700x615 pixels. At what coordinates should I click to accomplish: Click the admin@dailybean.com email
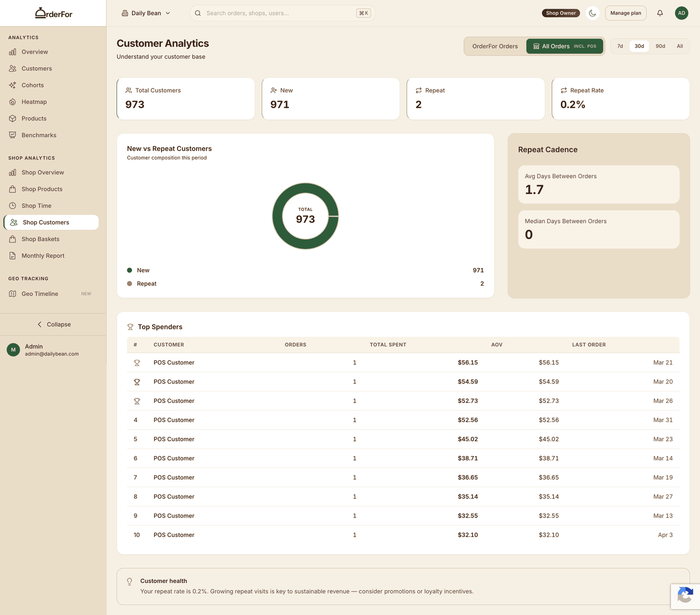tap(52, 354)
